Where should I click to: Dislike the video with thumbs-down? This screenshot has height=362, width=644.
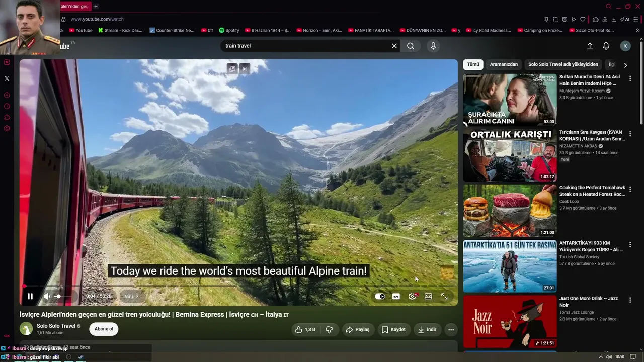tap(329, 330)
